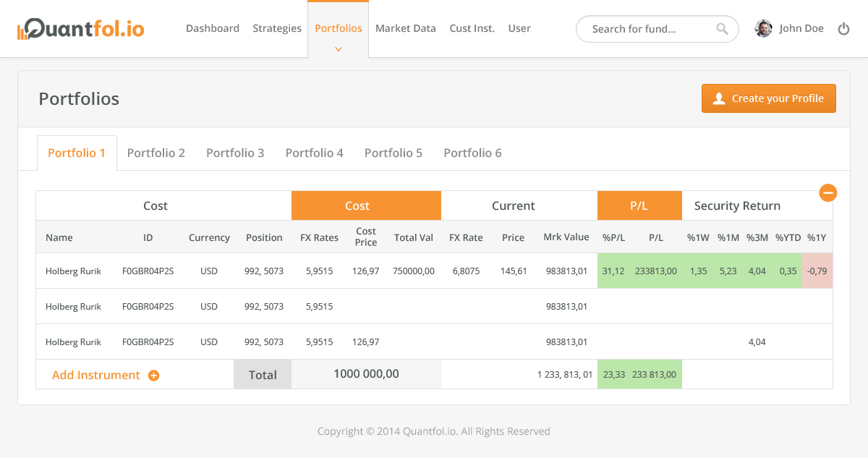Click Create your Profile button
Screen dimensions: 868x458
pos(768,99)
